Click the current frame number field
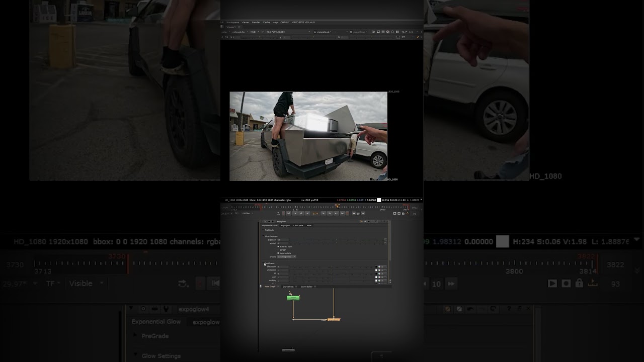The height and width of the screenshot is (362, 644). tap(315, 213)
